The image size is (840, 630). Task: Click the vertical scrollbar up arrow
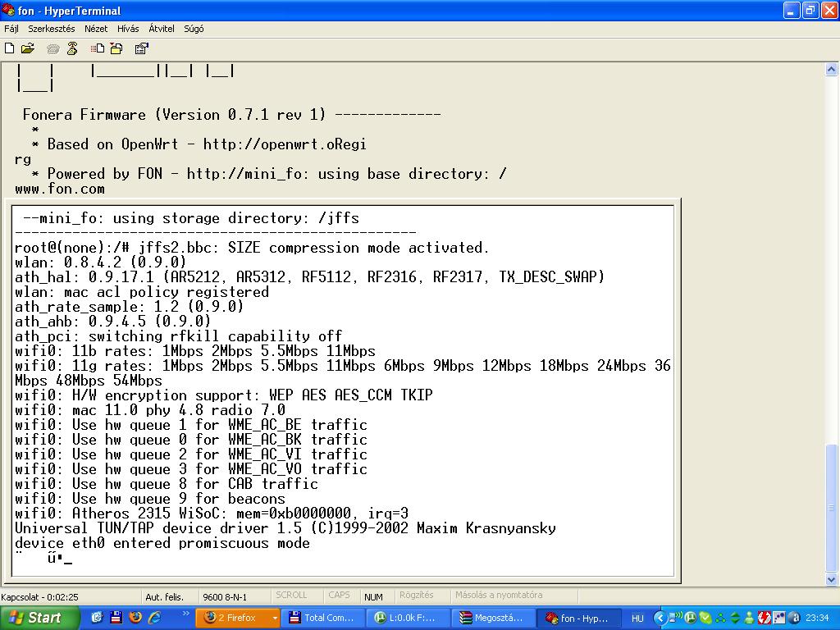pos(832,69)
